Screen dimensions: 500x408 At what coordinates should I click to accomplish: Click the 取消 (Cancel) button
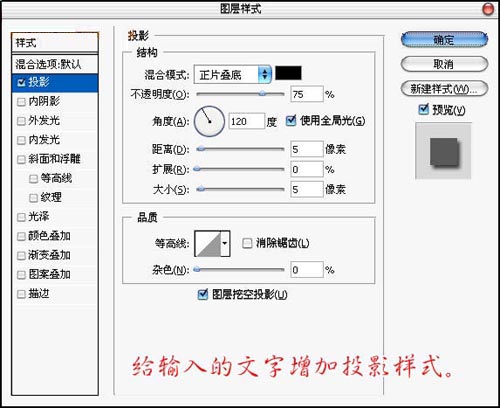(444, 64)
